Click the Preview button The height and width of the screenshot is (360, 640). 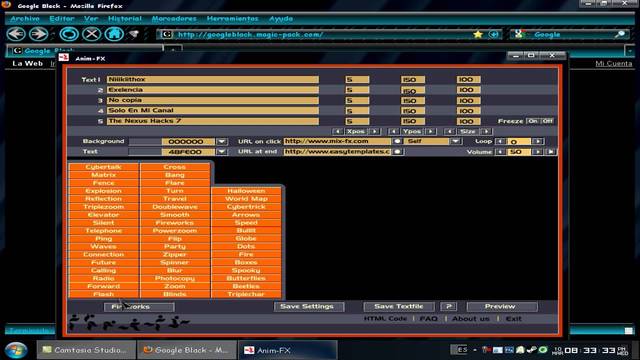click(x=502, y=307)
